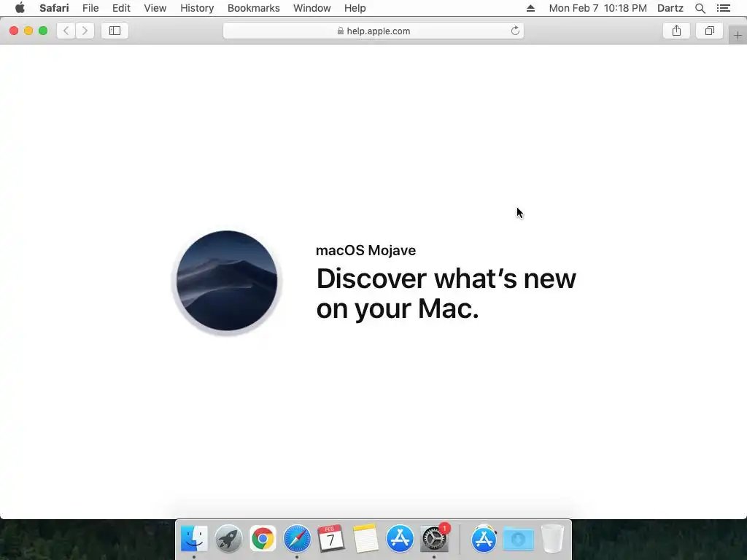This screenshot has height=560, width=747.
Task: Open Calendar from the Dock
Action: (331, 539)
